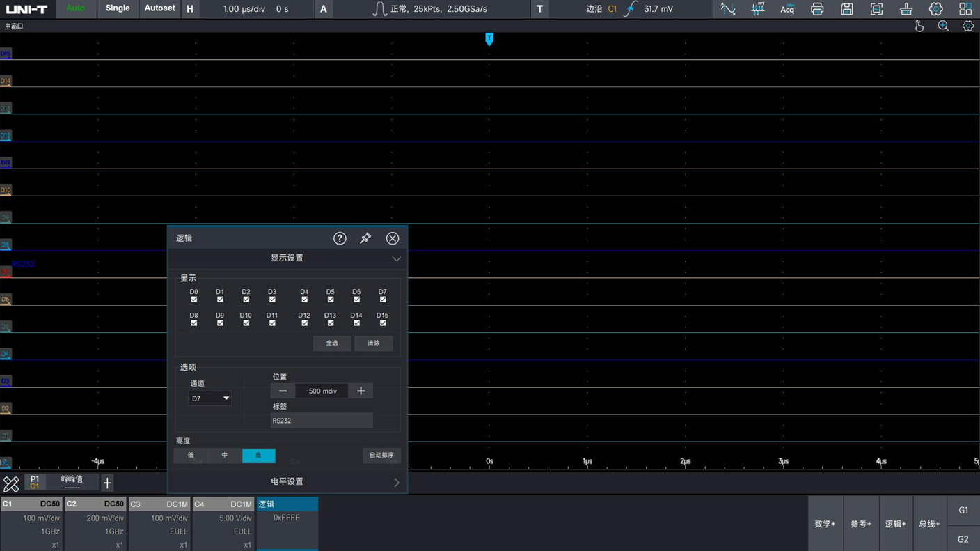Click the H horizontal settings label

pyautogui.click(x=190, y=9)
